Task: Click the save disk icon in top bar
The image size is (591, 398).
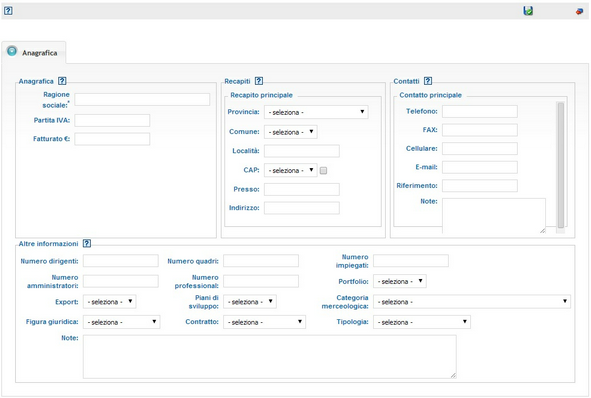Action: [528, 11]
